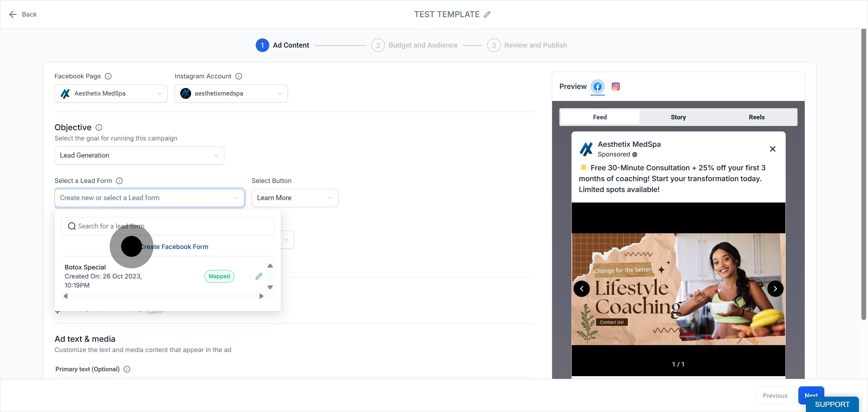Open the Learn More button dropdown
The image size is (868, 412).
[295, 198]
